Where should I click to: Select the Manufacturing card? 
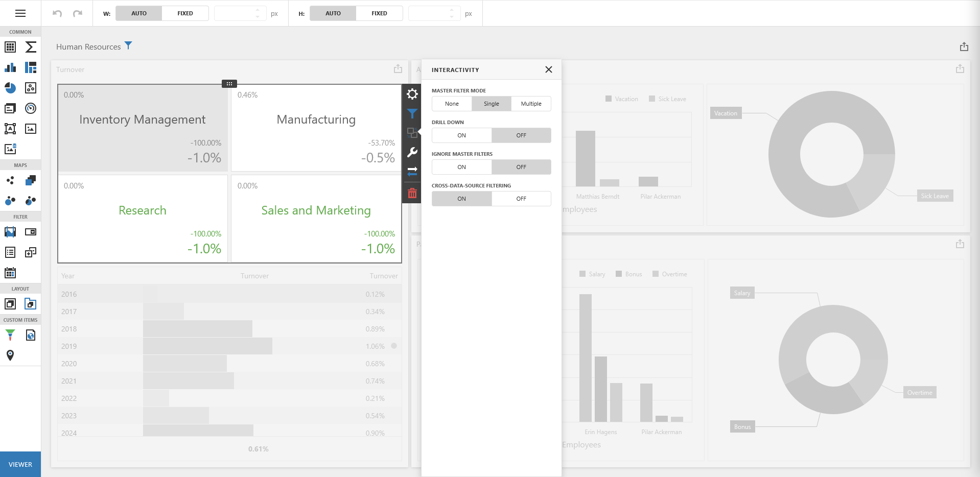pos(316,128)
